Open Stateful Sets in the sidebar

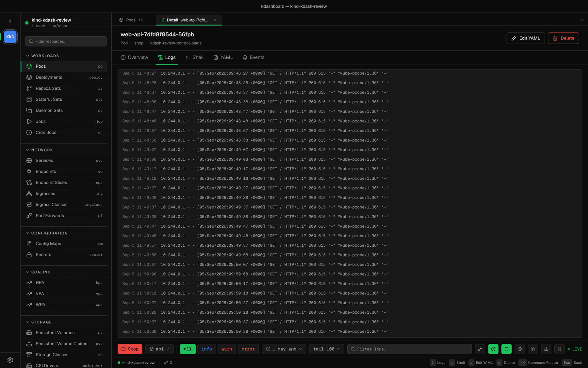click(64, 99)
